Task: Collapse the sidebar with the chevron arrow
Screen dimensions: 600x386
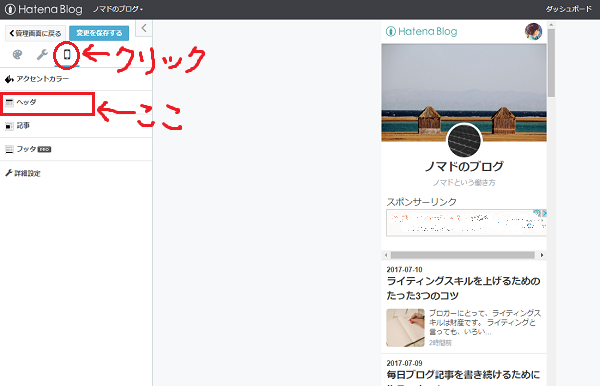Action: point(144,28)
